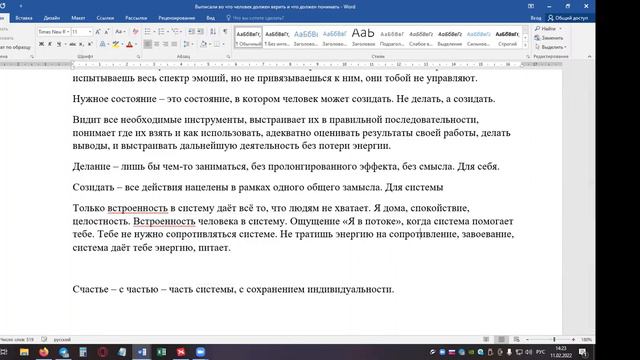Decrease paragraph indent

(191, 32)
